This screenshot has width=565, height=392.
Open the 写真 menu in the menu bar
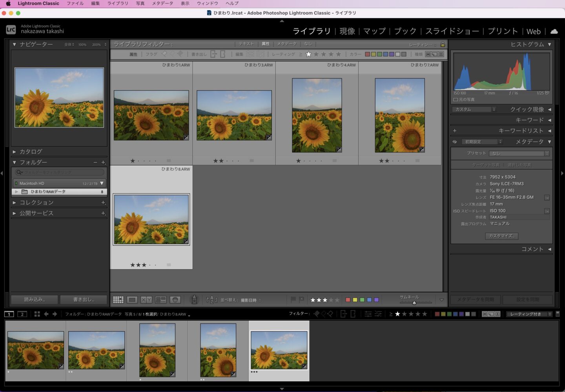coord(140,3)
